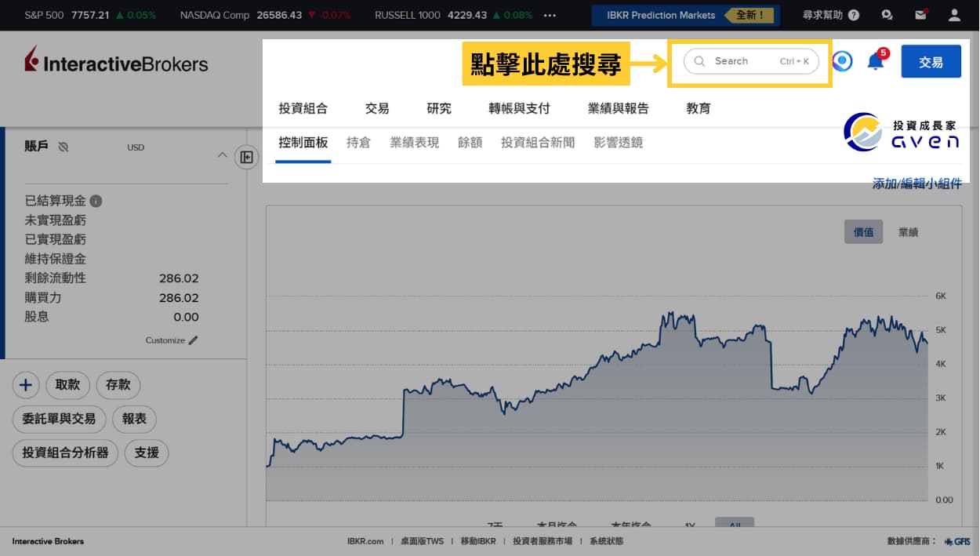Image resolution: width=980 pixels, height=556 pixels.
Task: Click the USD currency label
Action: 136,147
